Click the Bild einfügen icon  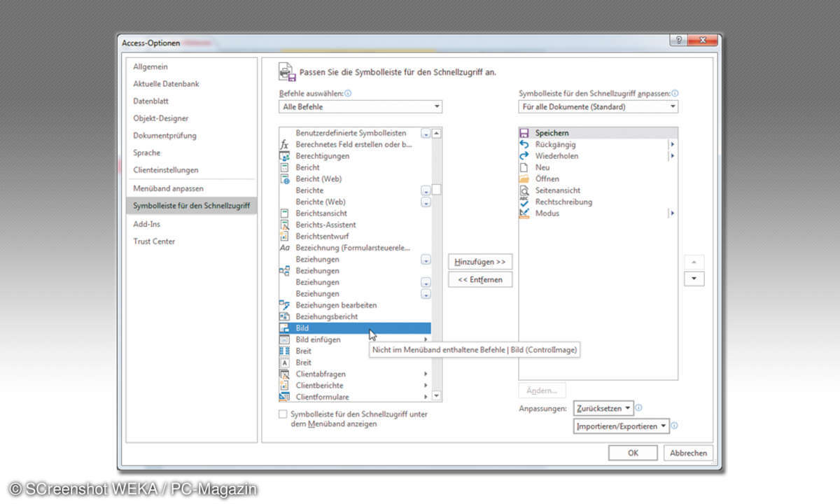pyautogui.click(x=284, y=339)
